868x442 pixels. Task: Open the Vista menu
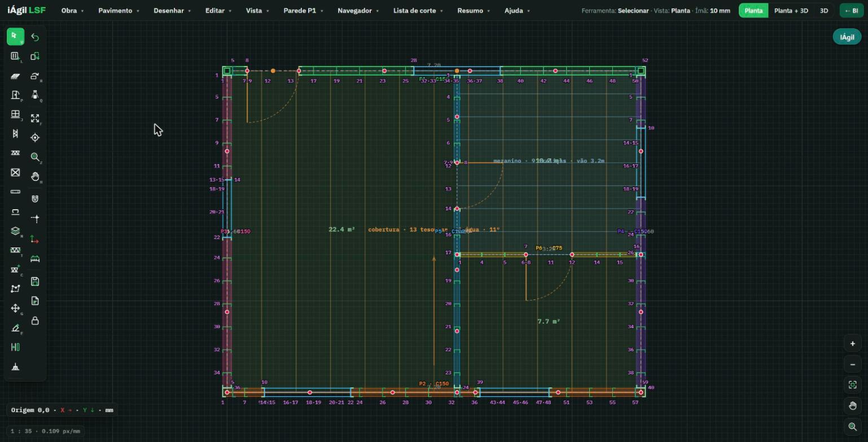tap(257, 11)
